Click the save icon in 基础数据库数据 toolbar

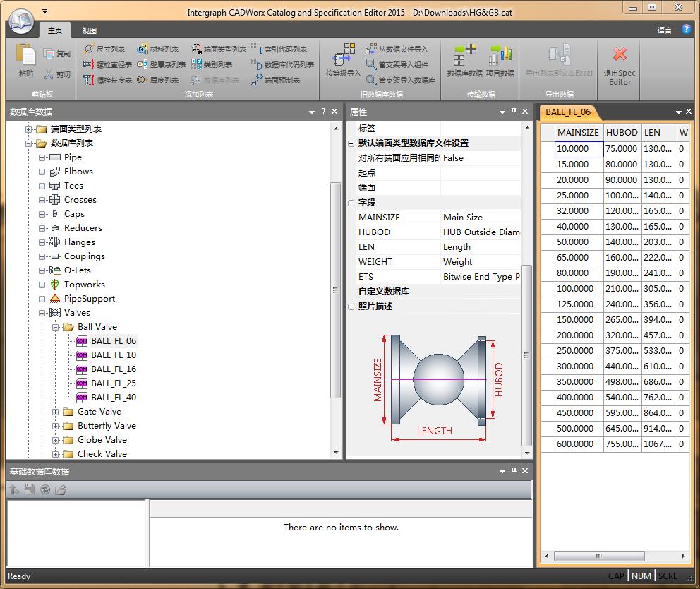[x=30, y=489]
